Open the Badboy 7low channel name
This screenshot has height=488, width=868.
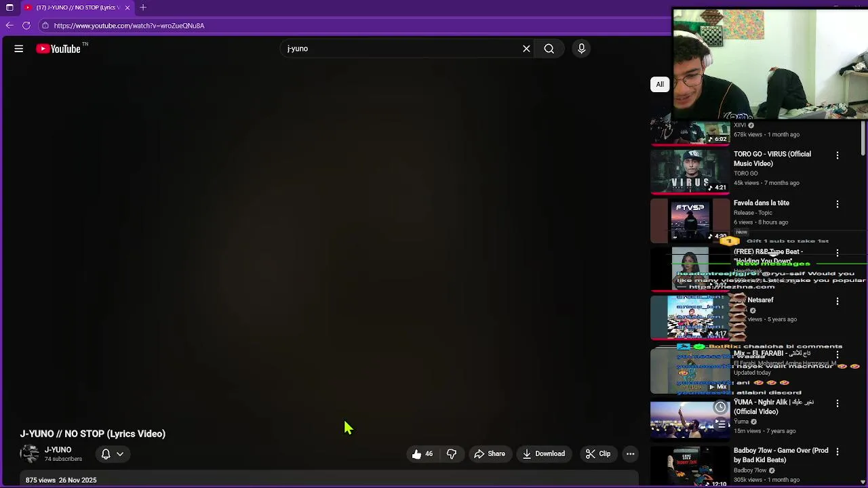(x=750, y=470)
